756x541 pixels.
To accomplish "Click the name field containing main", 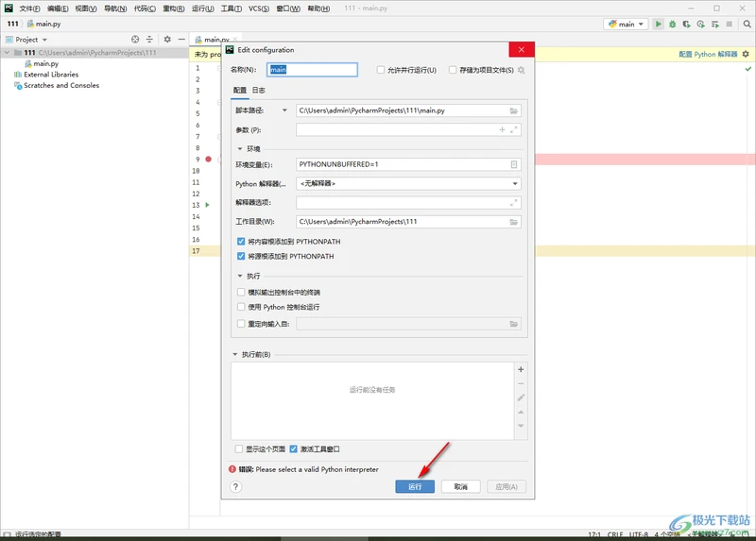I will coord(312,70).
